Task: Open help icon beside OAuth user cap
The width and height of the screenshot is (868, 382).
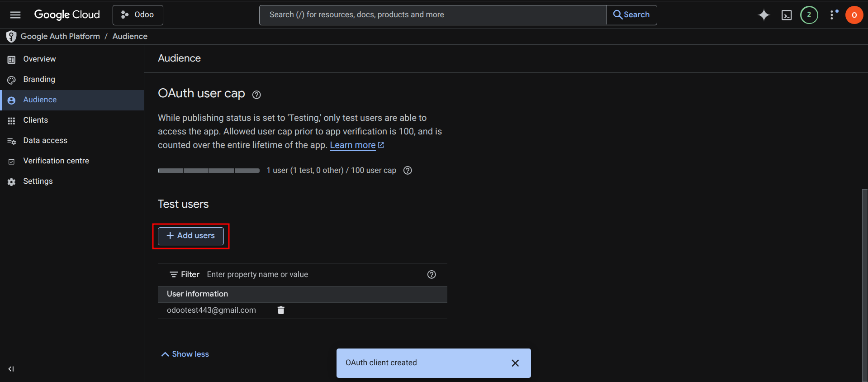Action: (256, 95)
